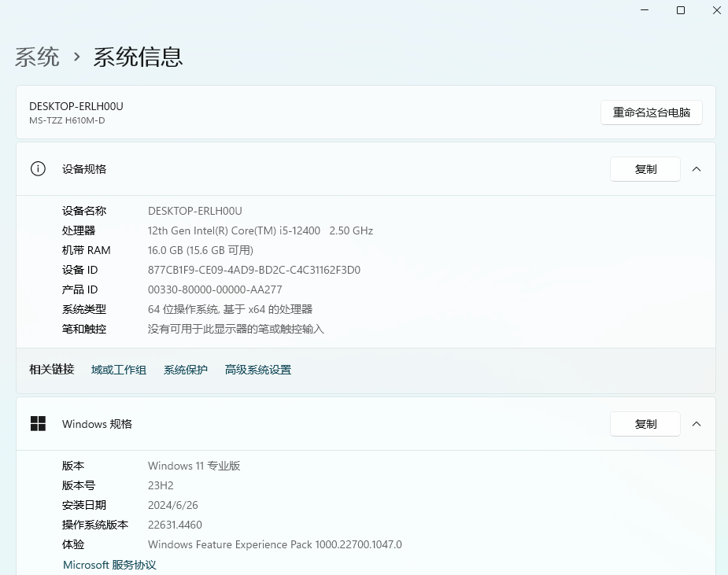Screen dimensions: 728x575
Task: Click the processor value 12th Gen Intel Core i5-12400
Action: (x=261, y=230)
